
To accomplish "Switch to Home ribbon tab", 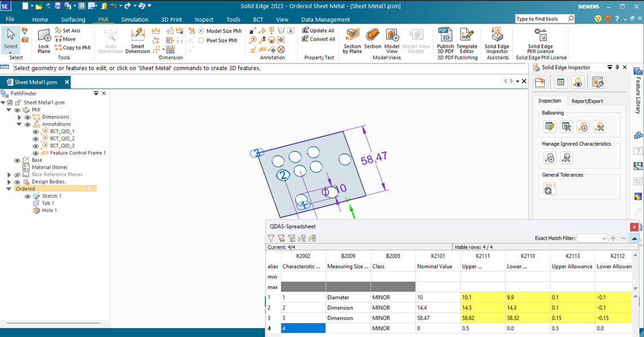I will click(40, 19).
